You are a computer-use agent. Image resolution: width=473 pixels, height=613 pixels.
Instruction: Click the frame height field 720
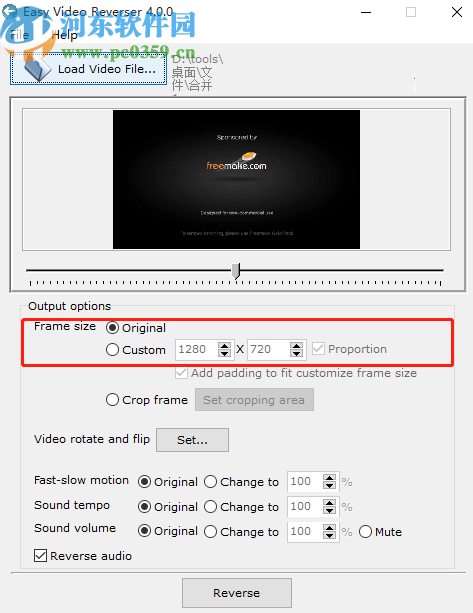coord(269,349)
